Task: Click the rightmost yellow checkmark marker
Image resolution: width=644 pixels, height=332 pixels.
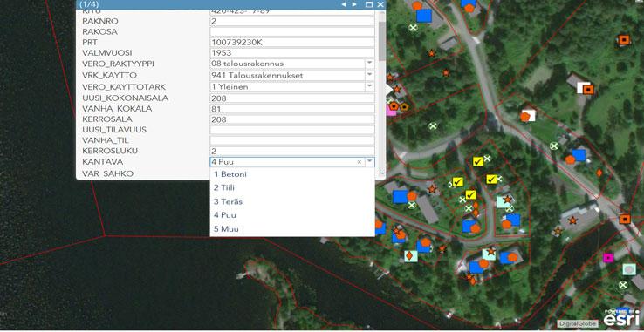Action: (x=491, y=180)
